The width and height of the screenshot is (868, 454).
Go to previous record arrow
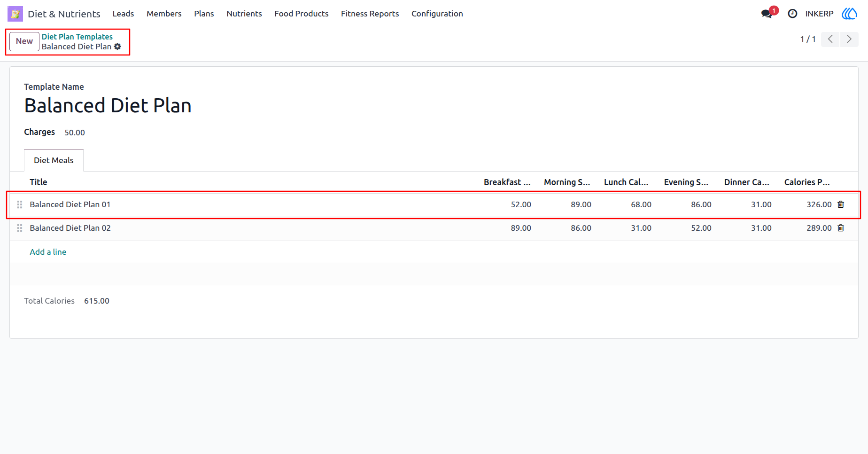pos(830,39)
